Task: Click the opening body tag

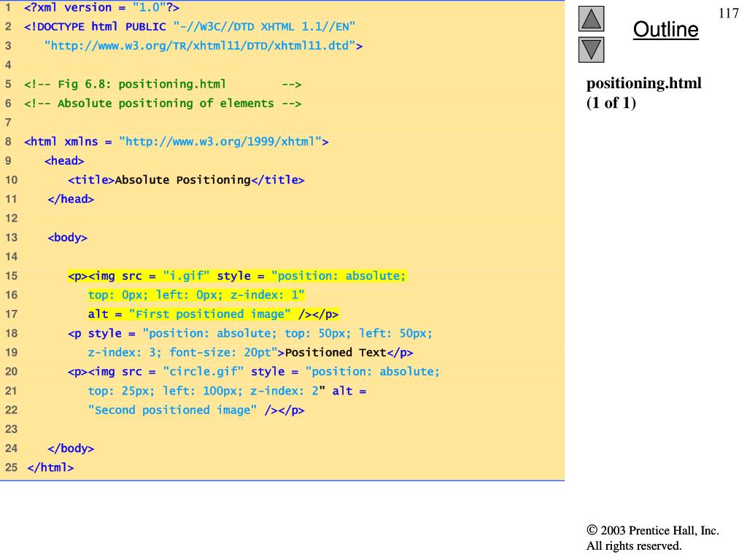Action: click(x=67, y=237)
